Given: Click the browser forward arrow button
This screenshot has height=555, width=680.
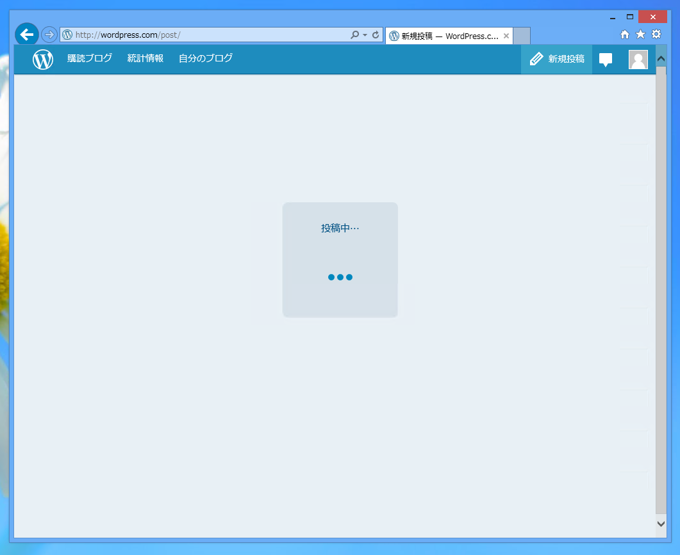Looking at the screenshot, I should (49, 34).
